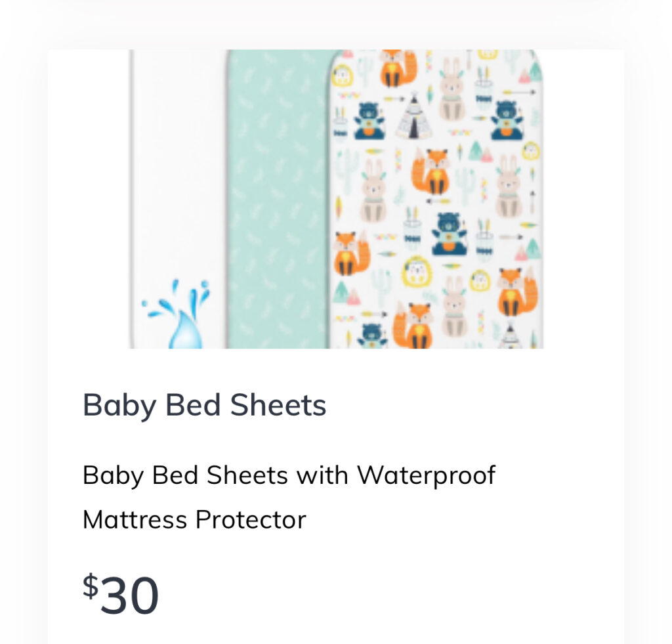The width and height of the screenshot is (672, 644).
Task: Open the Baby Bed Sheets product title
Action: [204, 405]
